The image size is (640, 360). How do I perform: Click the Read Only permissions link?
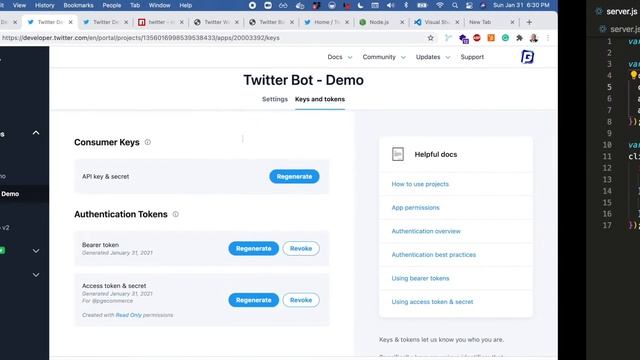pyautogui.click(x=129, y=315)
